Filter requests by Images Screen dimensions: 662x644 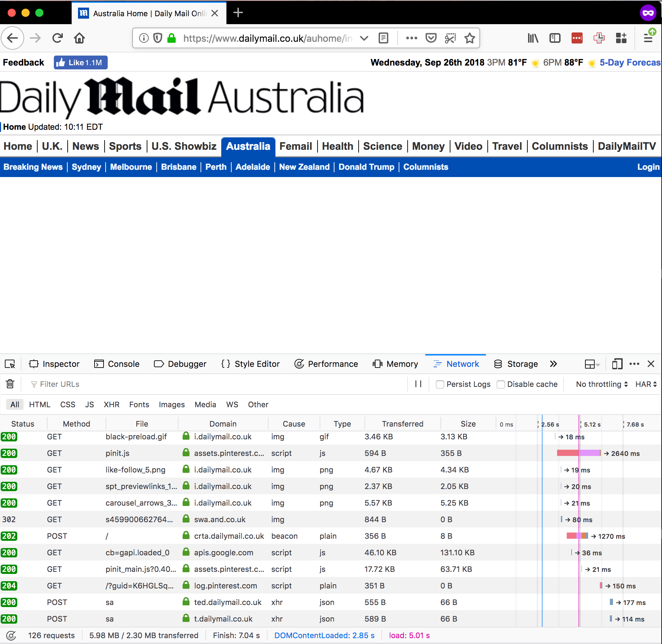172,404
